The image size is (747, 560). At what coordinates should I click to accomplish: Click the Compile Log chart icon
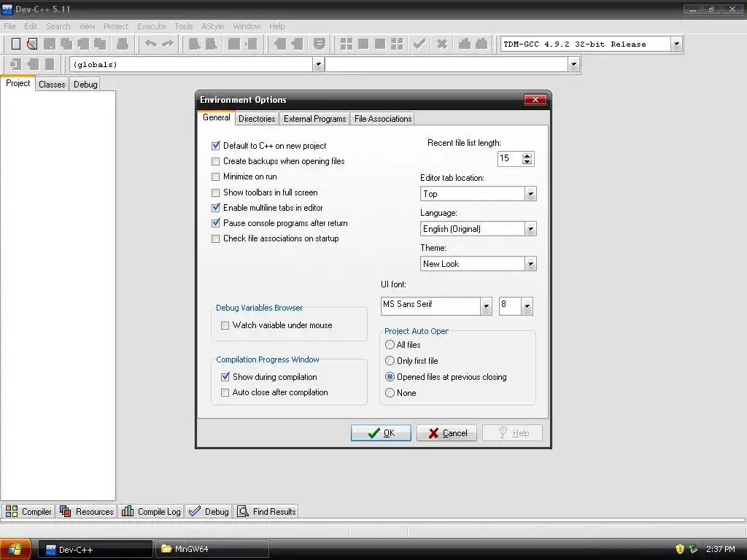[127, 511]
